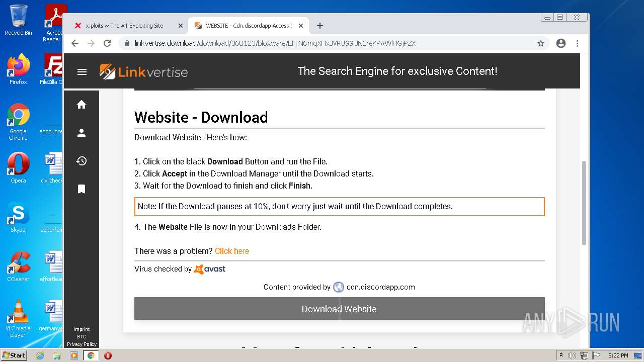The height and width of the screenshot is (362, 644).
Task: Switch to the x.ploits tab
Action: click(x=124, y=26)
